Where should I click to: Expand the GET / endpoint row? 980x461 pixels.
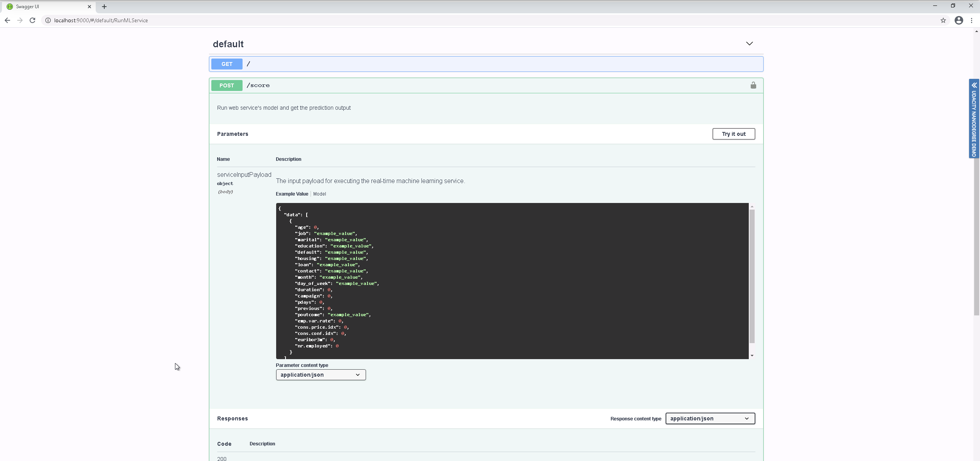coord(486,64)
